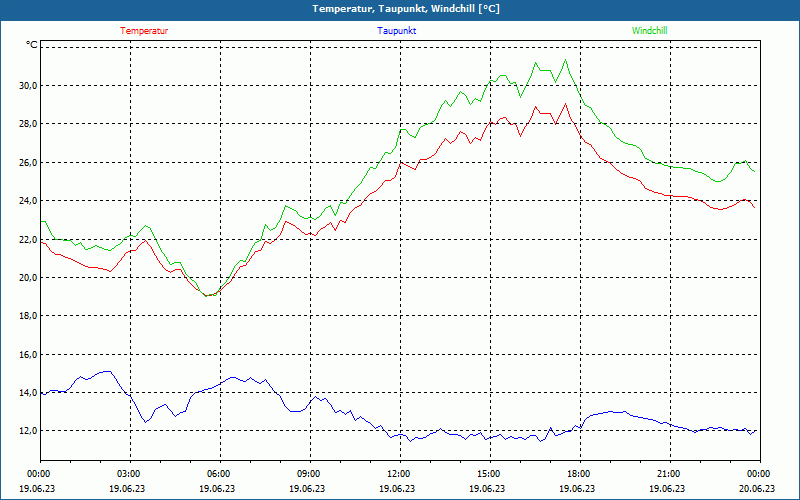Click the 24,0 y-axis value
Image resolution: width=800 pixels, height=500 pixels.
coord(29,201)
